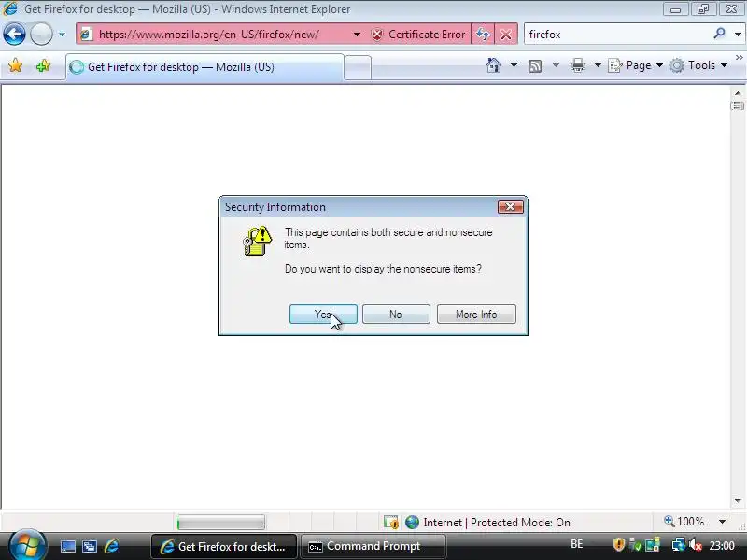Open the Tools menu

pyautogui.click(x=698, y=65)
